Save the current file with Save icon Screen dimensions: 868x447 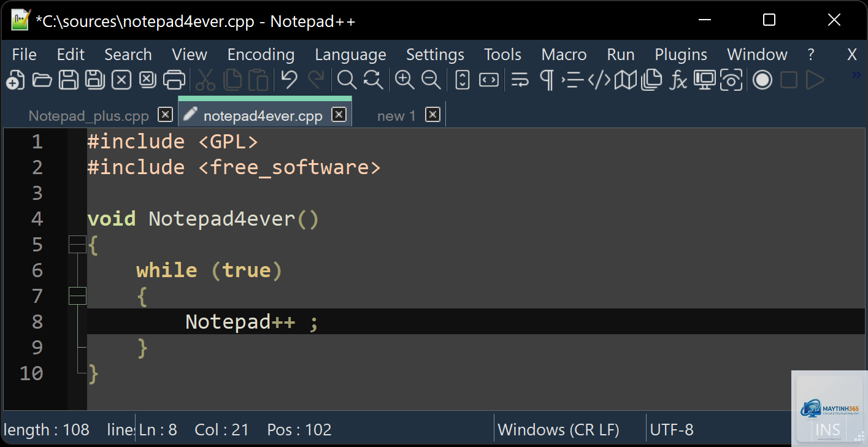(68, 80)
